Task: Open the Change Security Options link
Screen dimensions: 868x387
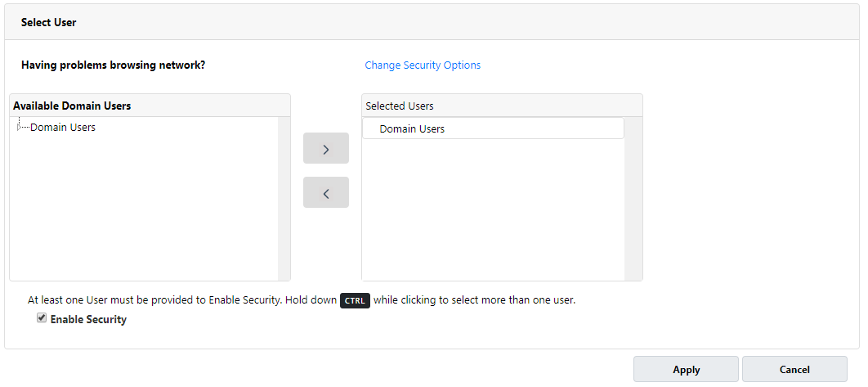Action: click(423, 65)
